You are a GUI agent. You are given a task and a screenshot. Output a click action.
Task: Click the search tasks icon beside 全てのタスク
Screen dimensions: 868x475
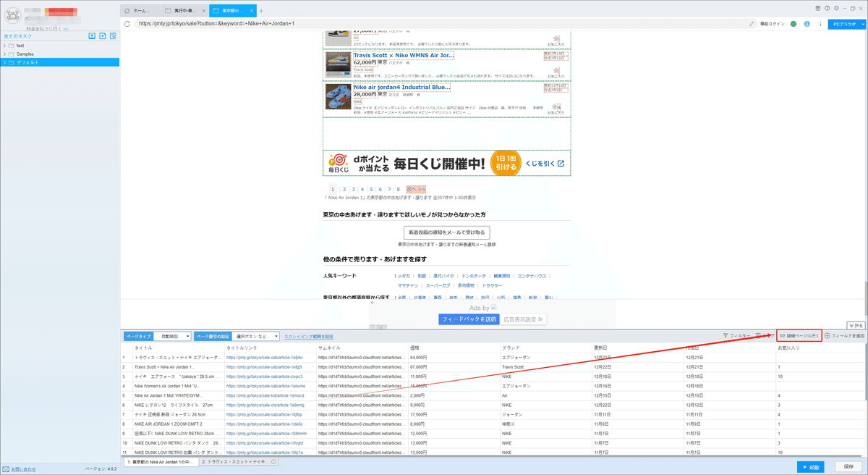[114, 36]
